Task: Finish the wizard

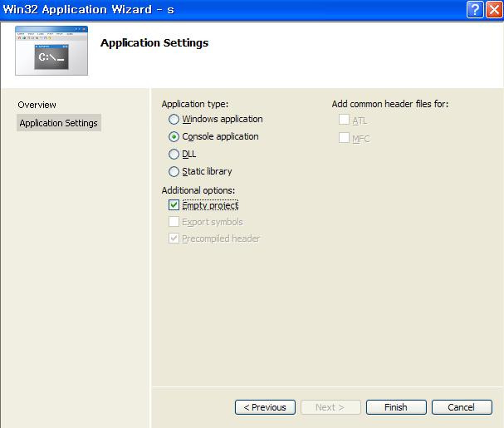Action: click(396, 407)
